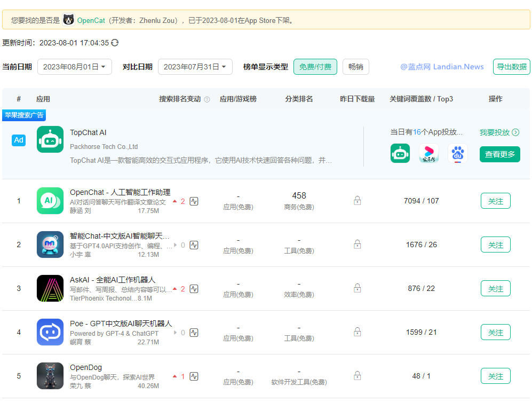
Task: Click keyword coverage 1599 / 21
Action: (x=421, y=333)
